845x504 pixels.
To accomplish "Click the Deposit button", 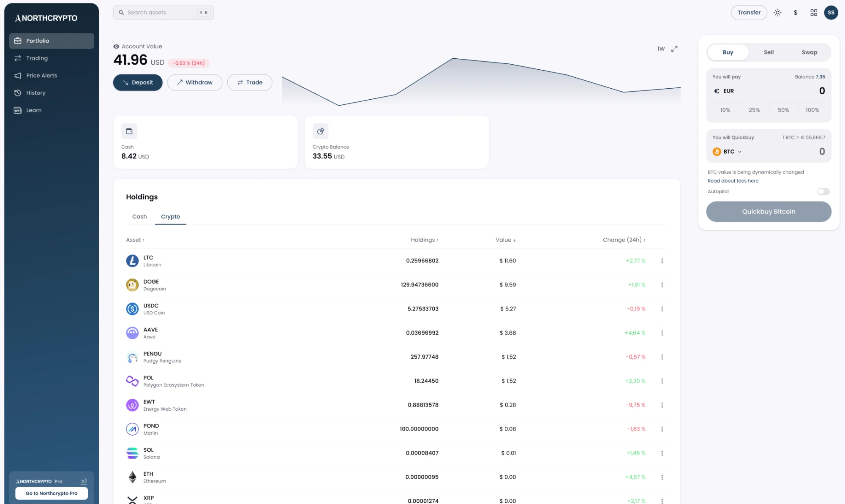I will click(x=138, y=83).
